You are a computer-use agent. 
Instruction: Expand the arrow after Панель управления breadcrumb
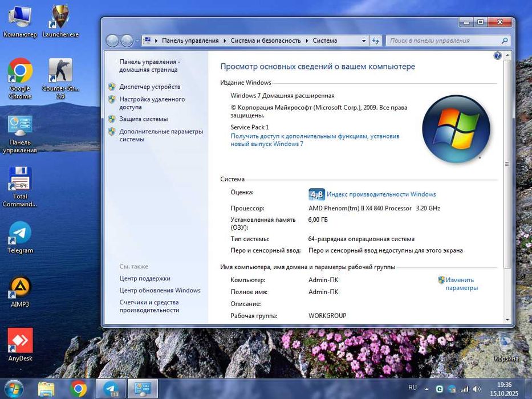(225, 40)
